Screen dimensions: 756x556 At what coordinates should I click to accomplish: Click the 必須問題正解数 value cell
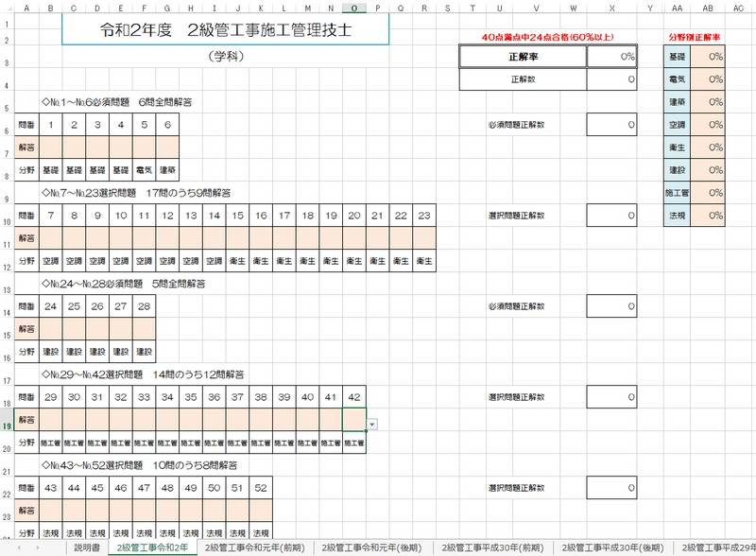tap(612, 124)
